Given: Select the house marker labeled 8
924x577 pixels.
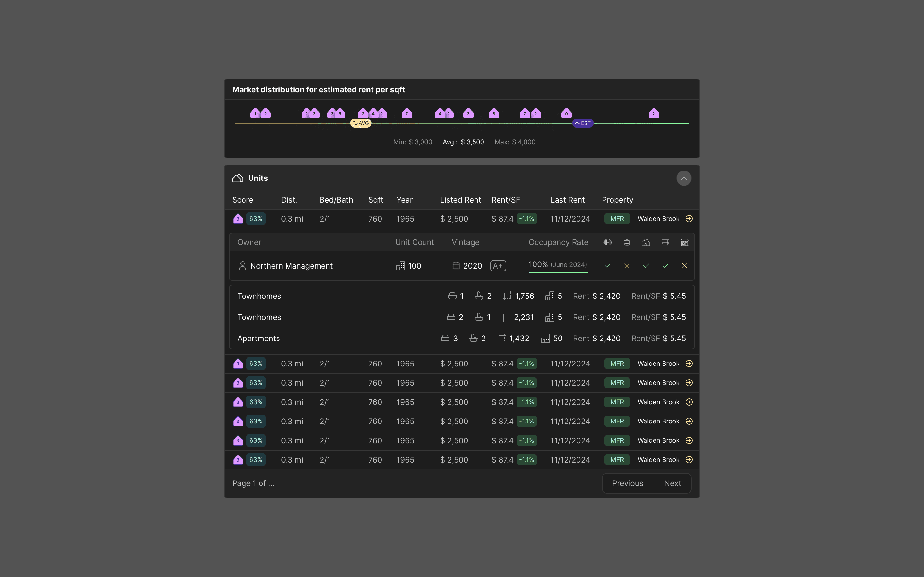Looking at the screenshot, I should (x=494, y=113).
